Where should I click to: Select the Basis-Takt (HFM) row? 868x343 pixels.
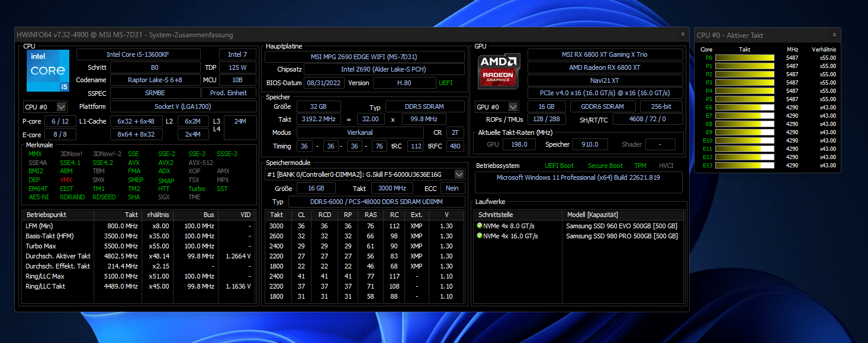[140, 236]
